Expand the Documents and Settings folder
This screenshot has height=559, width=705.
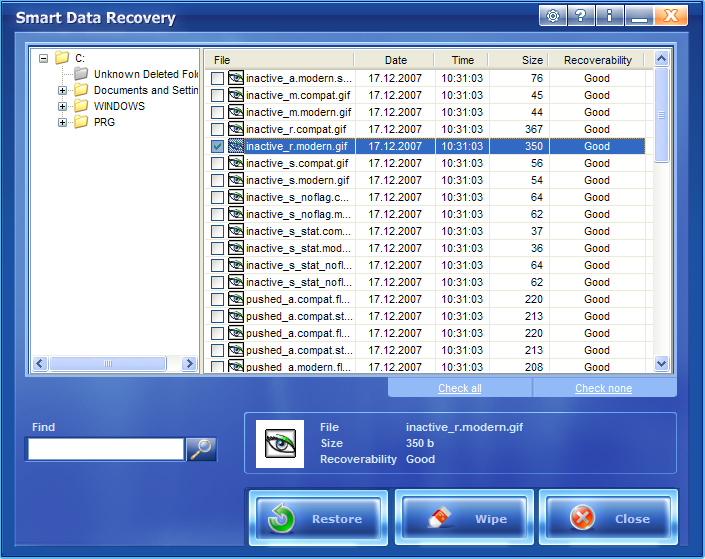(x=63, y=90)
